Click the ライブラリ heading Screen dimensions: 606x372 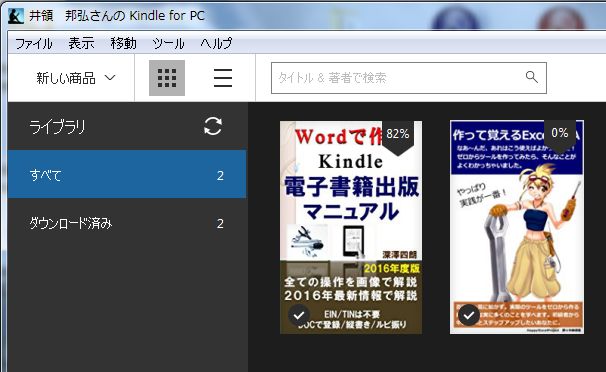click(x=57, y=127)
